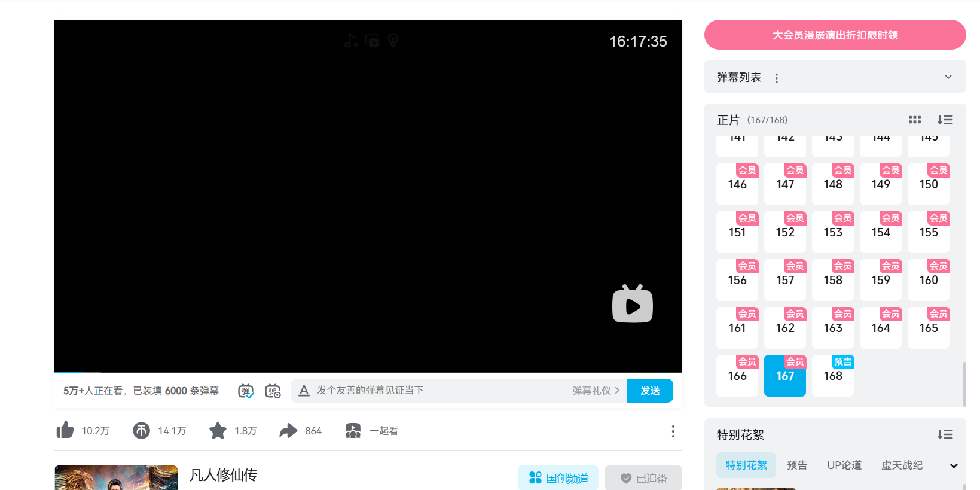Play episode 163
Viewport: 980px width, 490px height.
(x=833, y=328)
